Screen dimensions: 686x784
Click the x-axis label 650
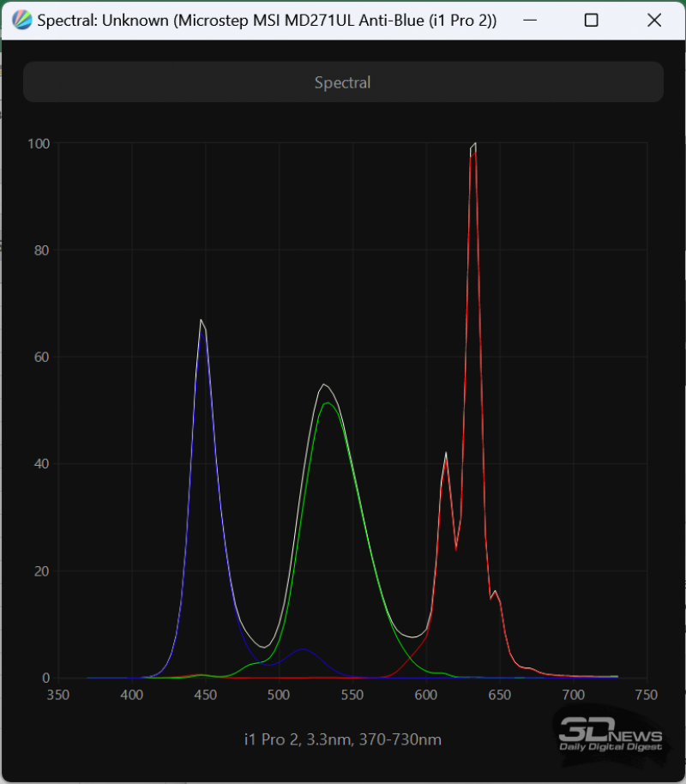point(500,695)
